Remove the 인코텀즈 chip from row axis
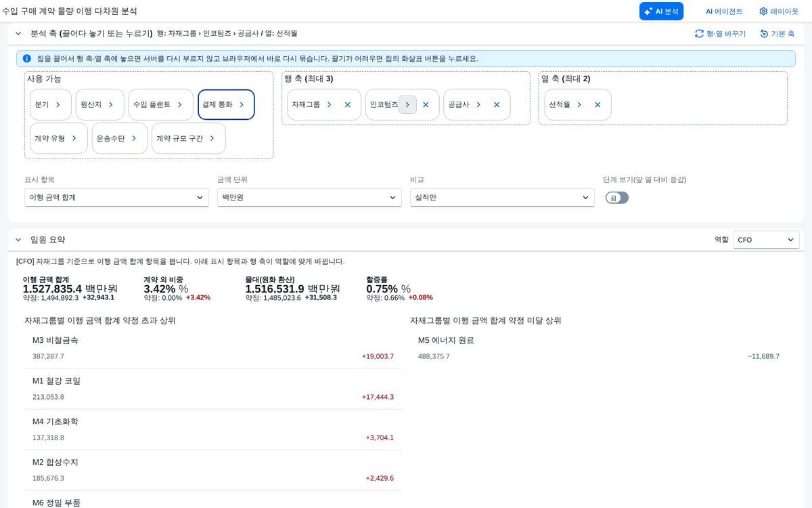 (426, 105)
